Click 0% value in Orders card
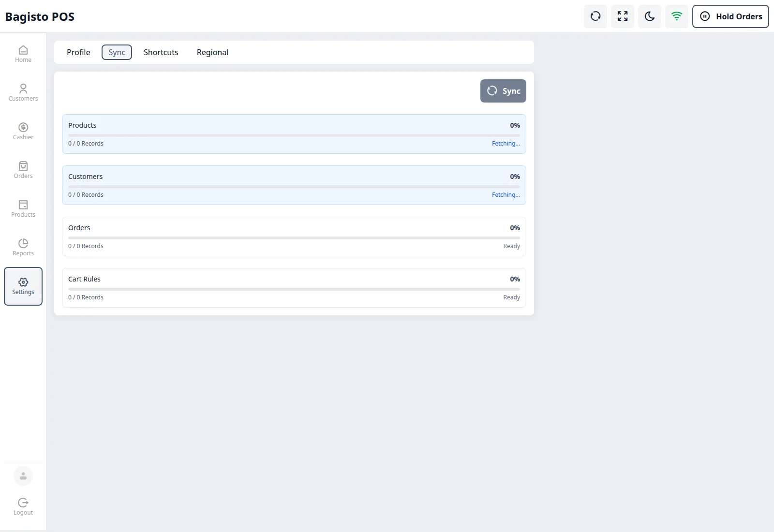The image size is (774, 532). pos(515,228)
